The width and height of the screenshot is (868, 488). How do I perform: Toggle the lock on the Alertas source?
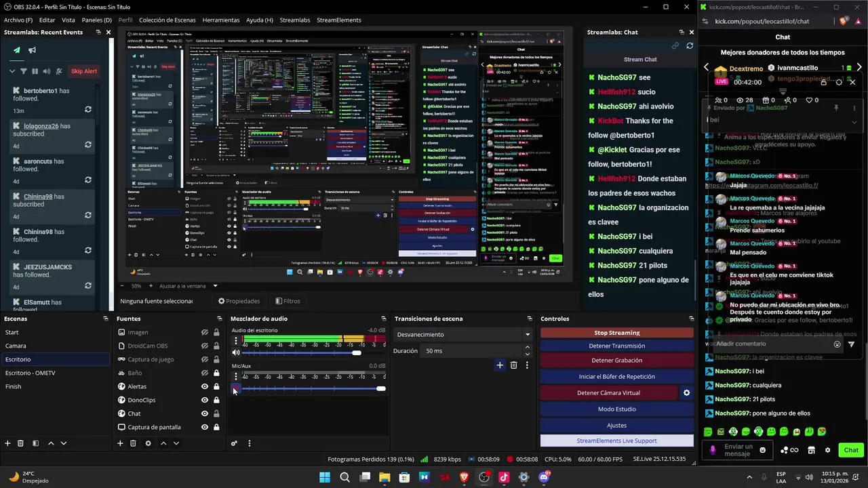coord(216,386)
